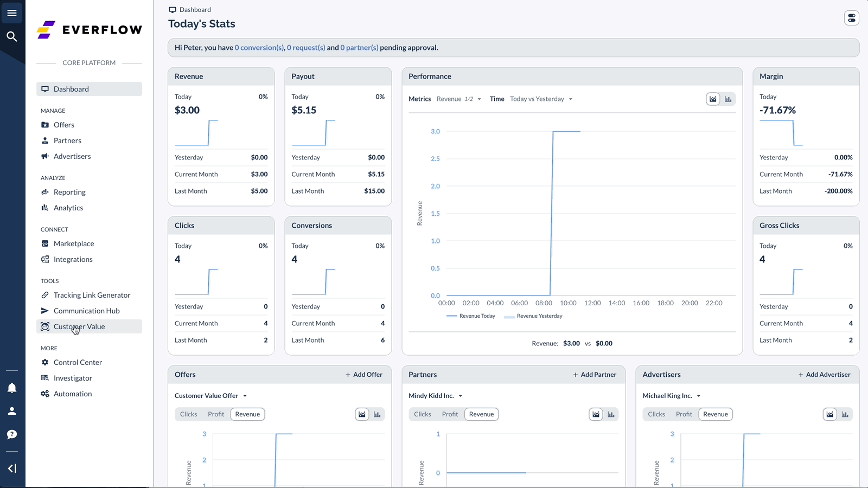Select Profit tab in Offers panel

216,414
